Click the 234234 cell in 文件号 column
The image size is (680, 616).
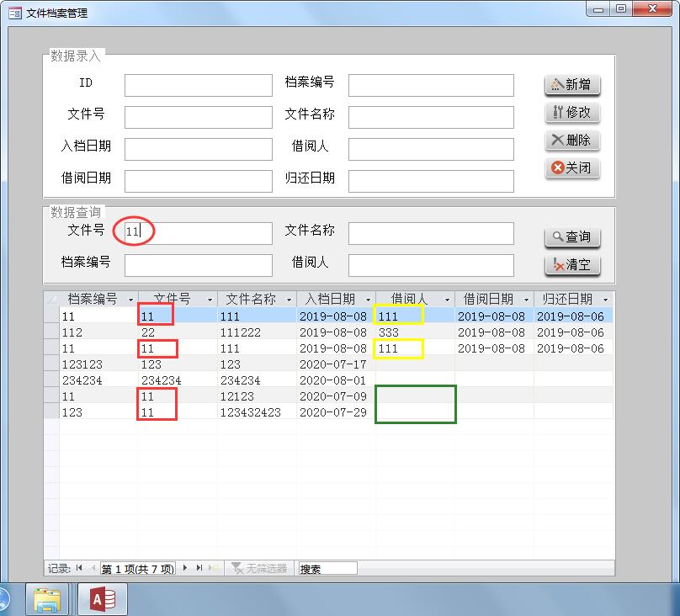click(x=178, y=380)
